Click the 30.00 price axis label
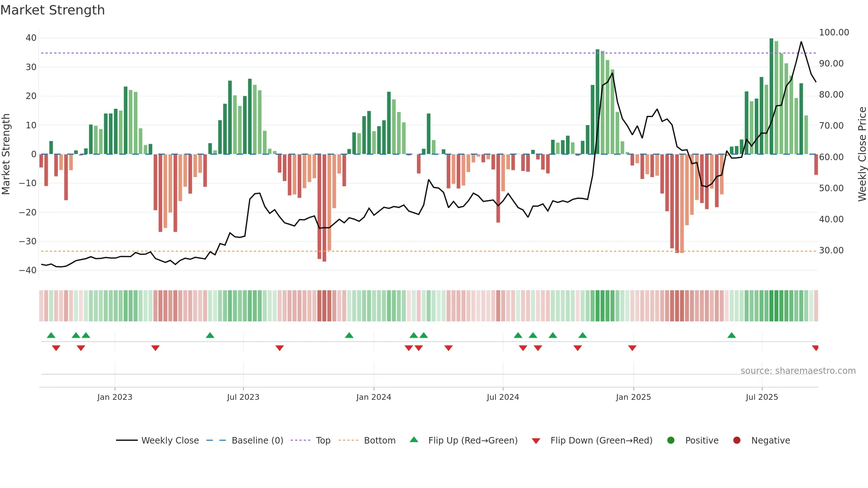 pyautogui.click(x=831, y=250)
